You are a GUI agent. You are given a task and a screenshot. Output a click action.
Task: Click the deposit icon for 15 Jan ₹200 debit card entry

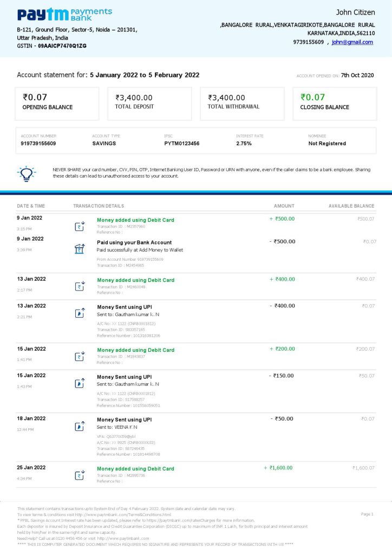80,356
